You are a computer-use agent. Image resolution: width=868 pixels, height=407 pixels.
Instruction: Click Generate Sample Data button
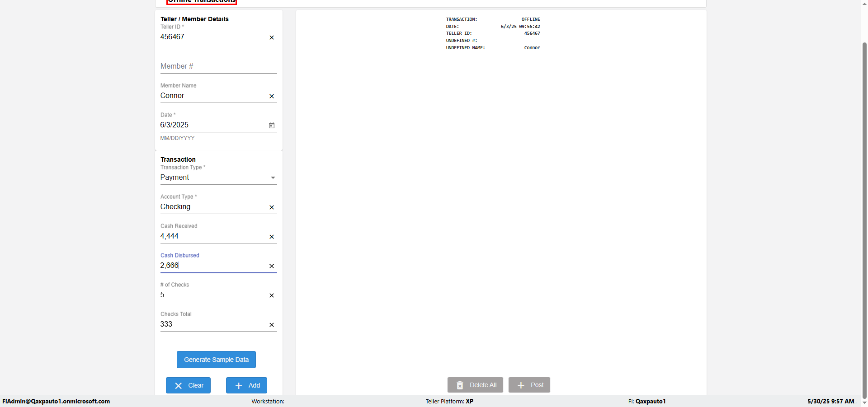coord(216,360)
